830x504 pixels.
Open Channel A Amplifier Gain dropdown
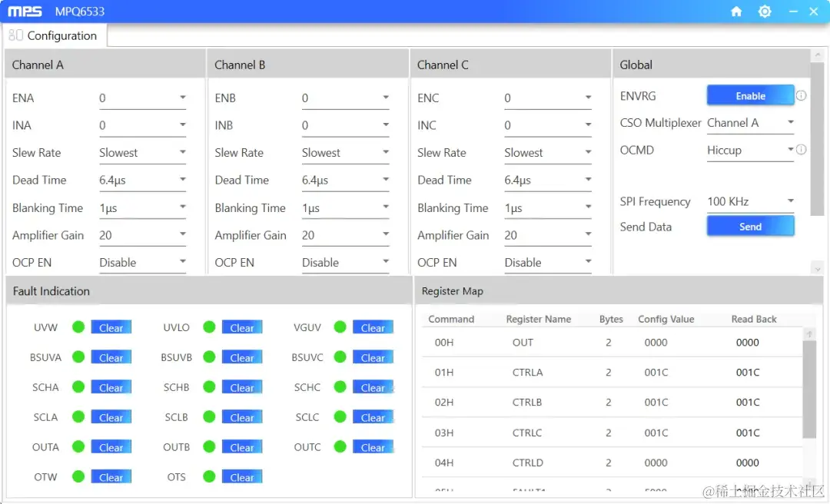pyautogui.click(x=142, y=235)
